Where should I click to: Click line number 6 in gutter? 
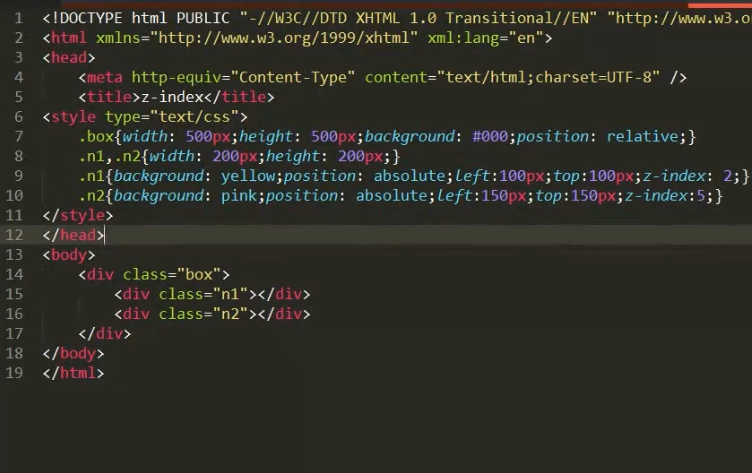[x=18, y=117]
